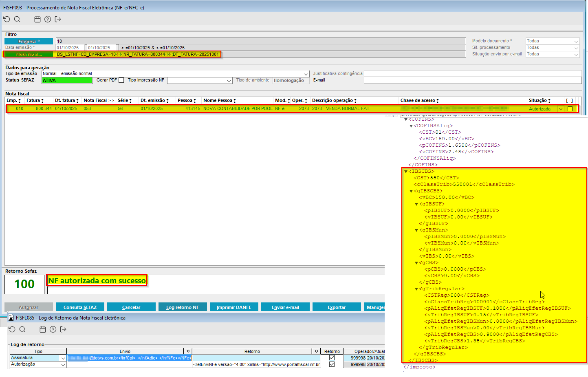588x377 pixels.
Task: Open Tipo dropdown on Autorização log row
Action: coord(63,364)
